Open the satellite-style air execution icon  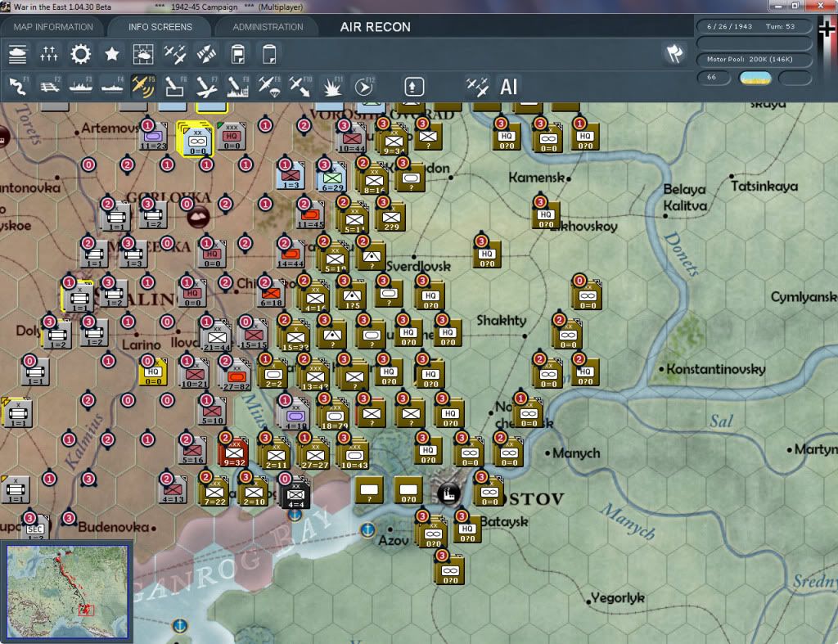point(206,55)
